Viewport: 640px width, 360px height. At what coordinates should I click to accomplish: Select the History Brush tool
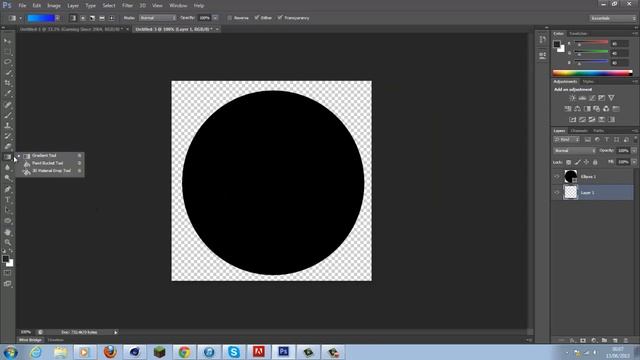[7, 136]
